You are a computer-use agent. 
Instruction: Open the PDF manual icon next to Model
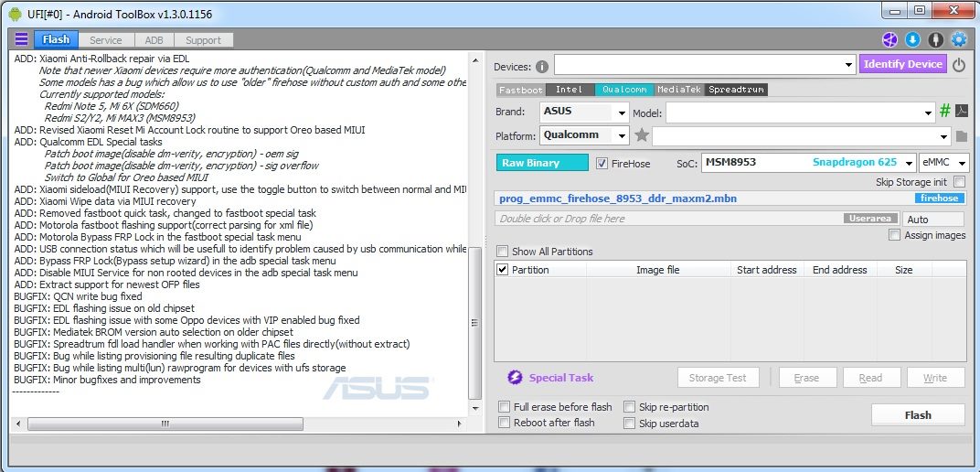coord(961,112)
